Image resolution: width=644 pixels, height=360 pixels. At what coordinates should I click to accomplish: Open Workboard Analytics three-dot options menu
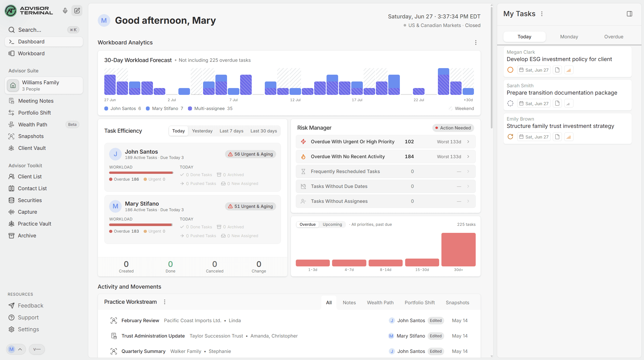pos(476,43)
